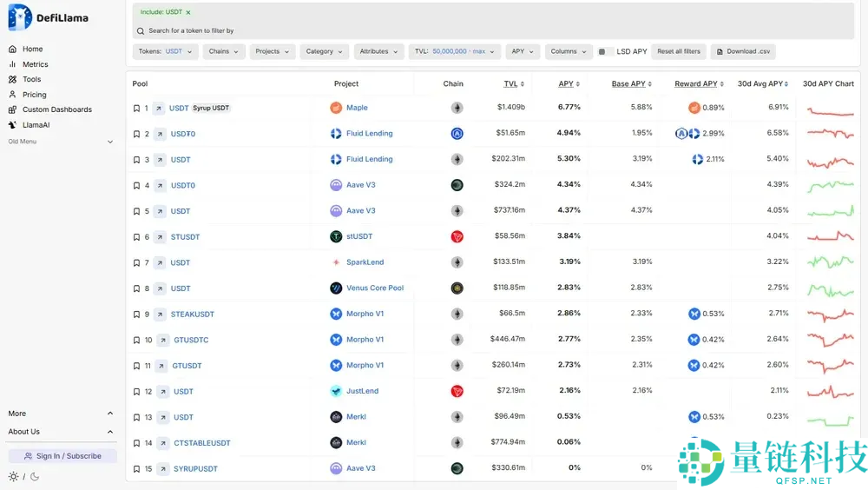Viewport: 868px width, 490px height.
Task: Bookmark the SYRUPUSDT pool row
Action: pos(136,469)
